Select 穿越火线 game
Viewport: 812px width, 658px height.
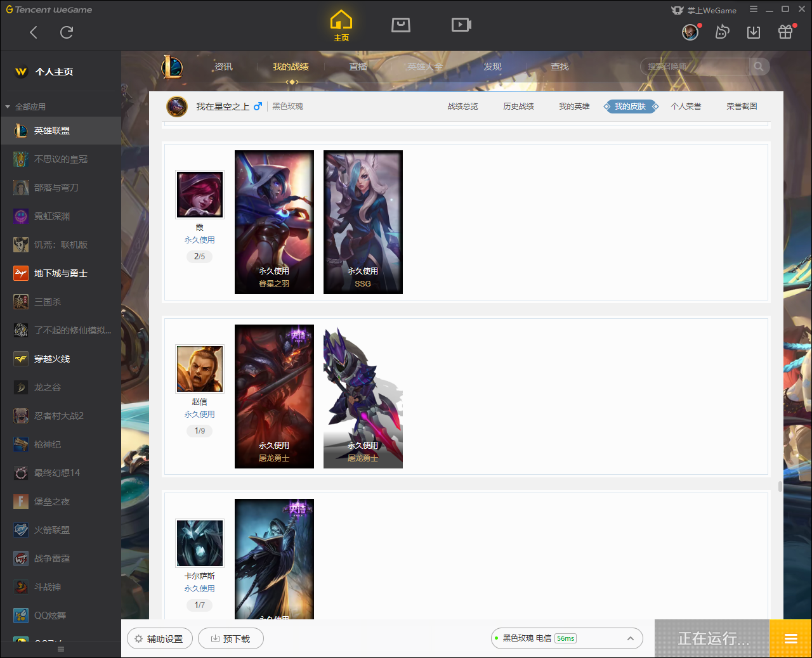(60, 359)
